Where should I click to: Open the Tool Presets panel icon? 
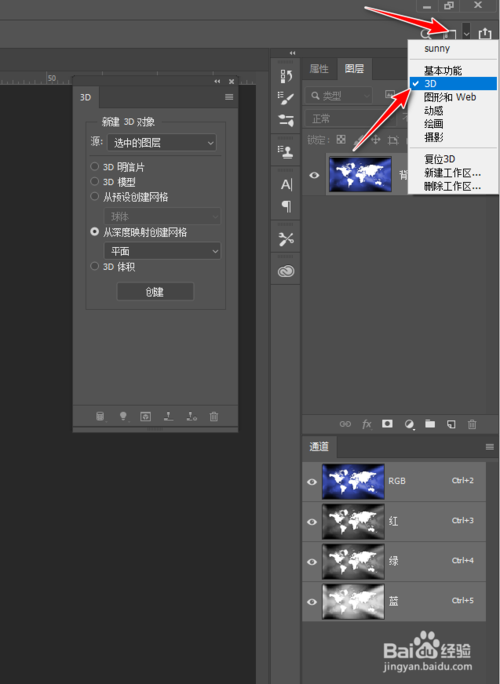(286, 239)
